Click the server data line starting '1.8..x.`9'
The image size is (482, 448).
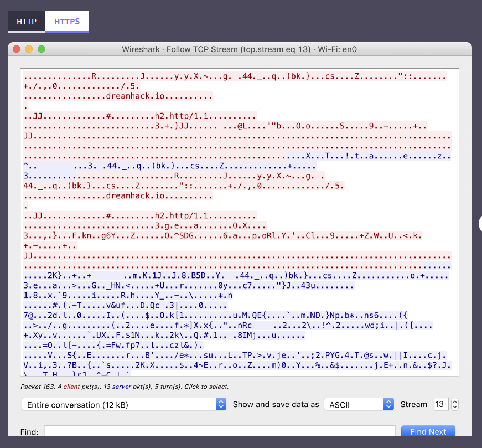tap(128, 295)
